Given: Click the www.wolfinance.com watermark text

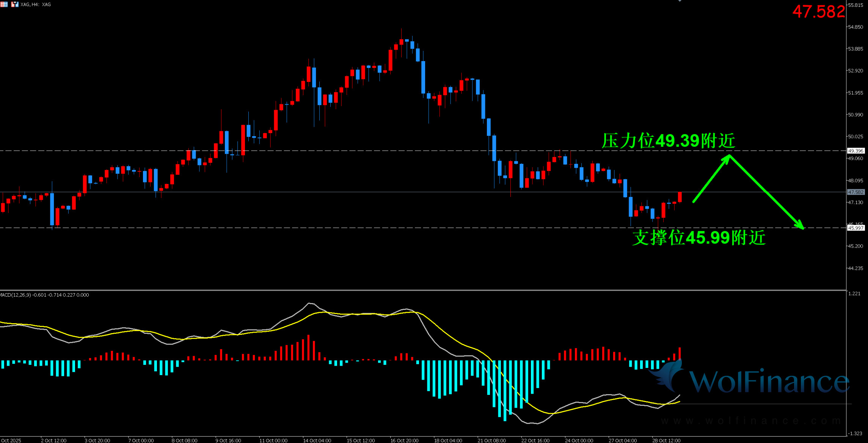Looking at the screenshot, I should (x=751, y=421).
